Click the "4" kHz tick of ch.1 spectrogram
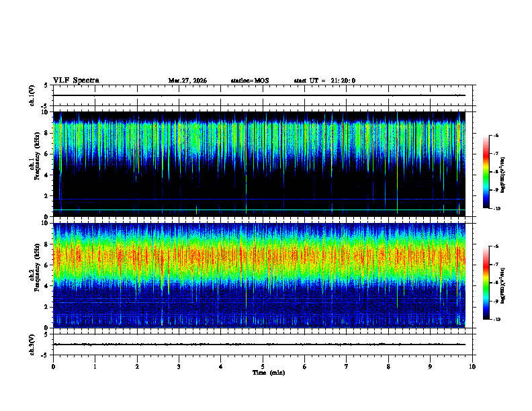 tap(46, 175)
